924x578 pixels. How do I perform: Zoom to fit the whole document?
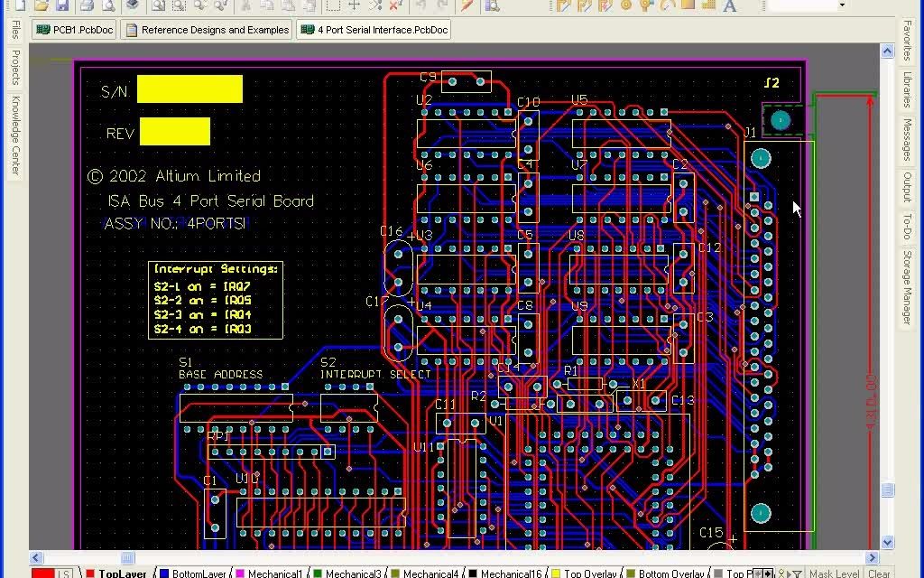pos(158,6)
